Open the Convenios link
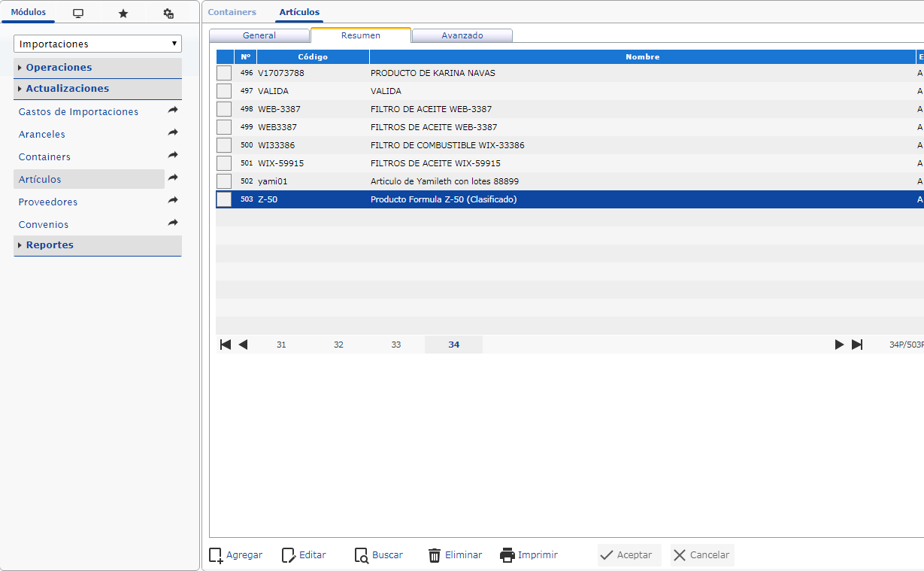The width and height of the screenshot is (924, 571). (44, 224)
